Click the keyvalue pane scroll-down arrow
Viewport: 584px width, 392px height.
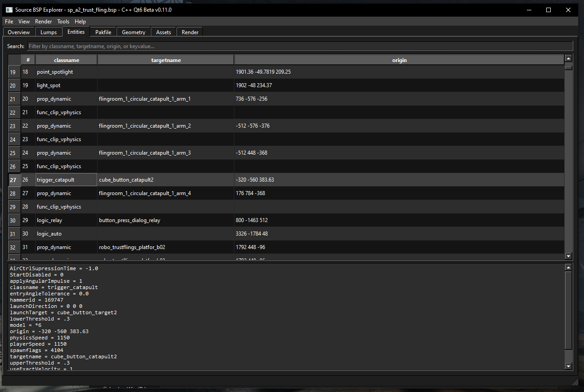(x=569, y=366)
